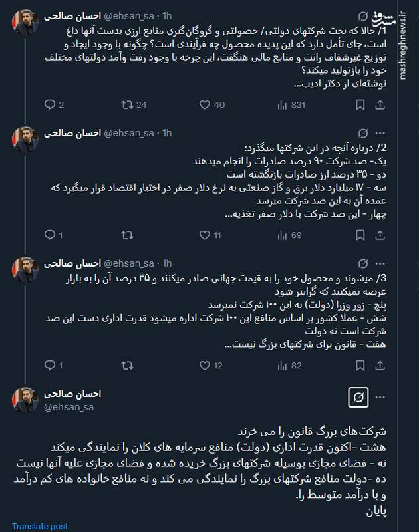This screenshot has height=532, width=419.
Task: Reply to the first tweet with 2 replies
Action: pos(49,104)
